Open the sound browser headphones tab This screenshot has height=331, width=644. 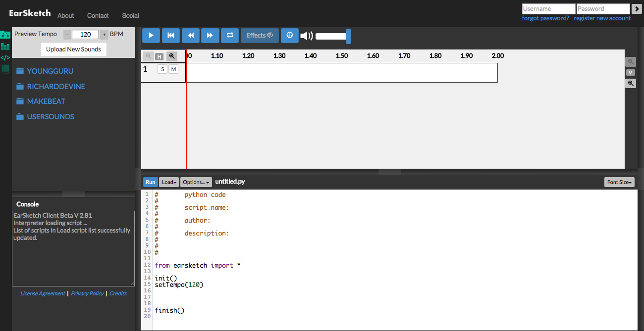click(x=5, y=35)
